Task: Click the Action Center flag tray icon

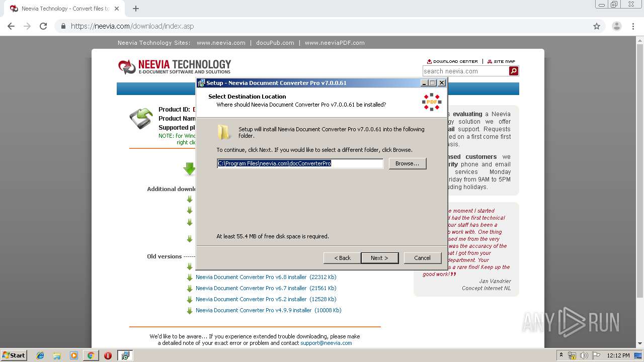Action: (596, 355)
